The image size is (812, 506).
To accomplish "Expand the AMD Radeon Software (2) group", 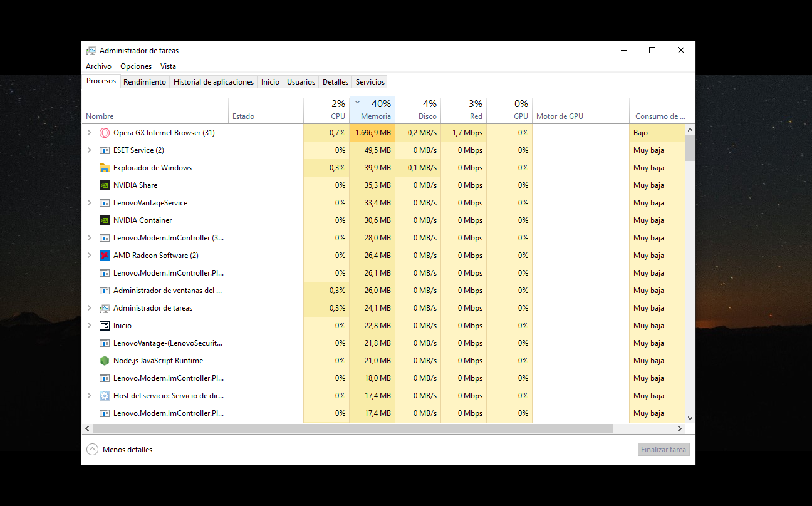I will [x=89, y=256].
